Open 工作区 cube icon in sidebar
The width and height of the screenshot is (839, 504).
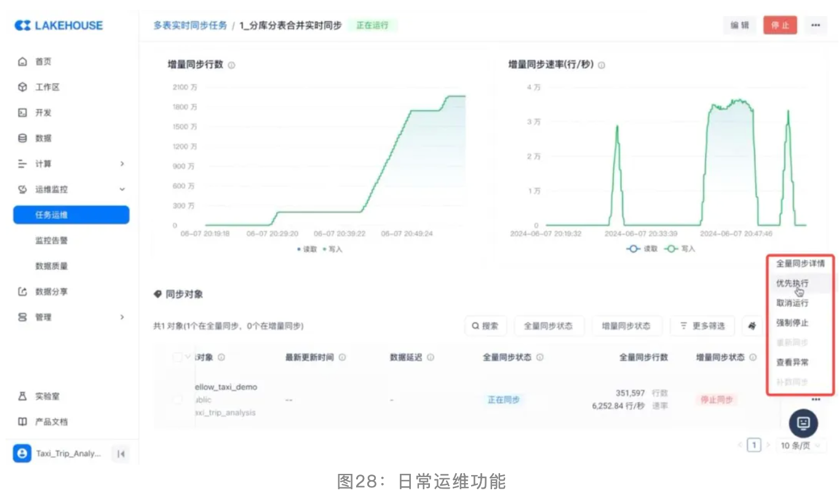coord(23,87)
